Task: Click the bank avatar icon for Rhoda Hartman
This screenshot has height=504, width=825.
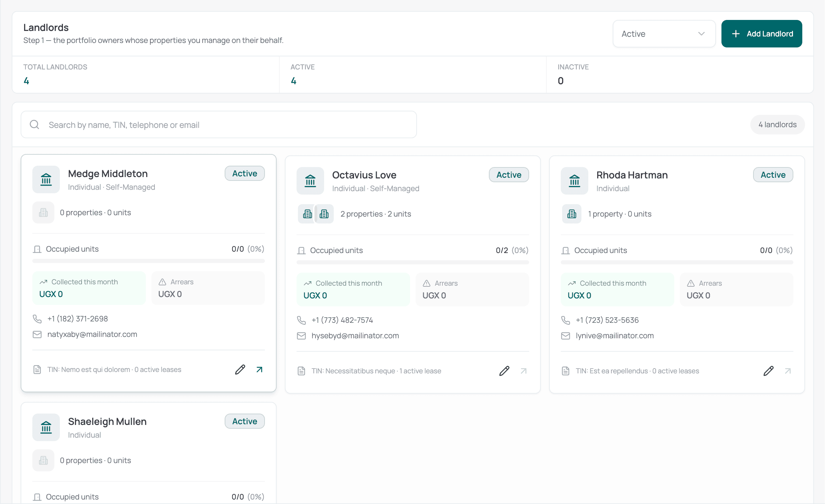Action: (575, 181)
